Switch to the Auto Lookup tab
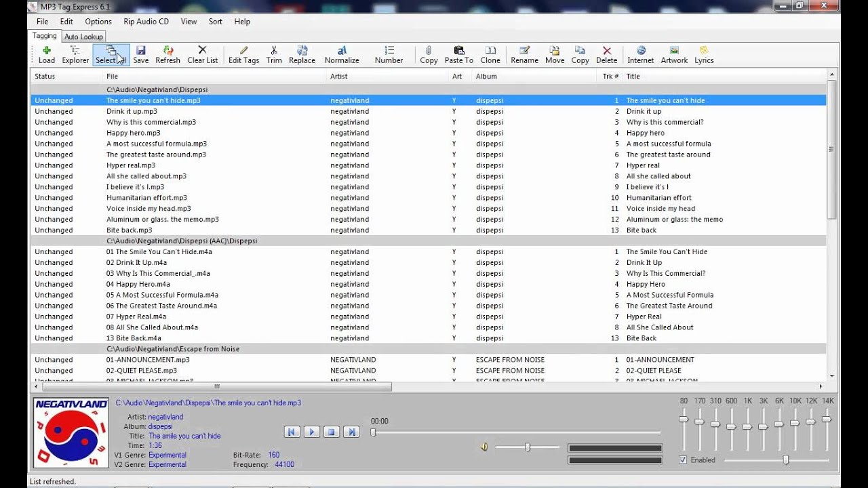The height and width of the screenshot is (488, 868). [x=83, y=37]
